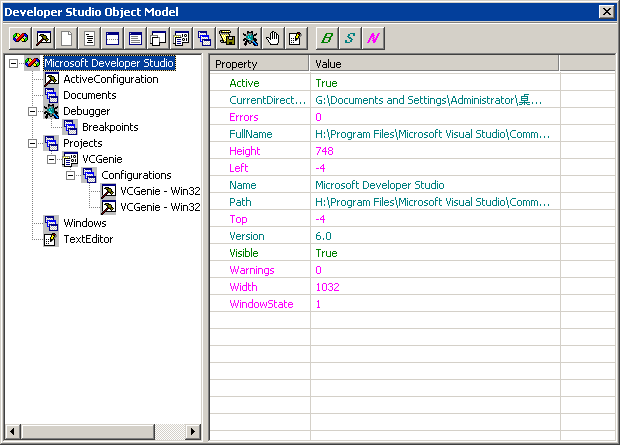Click the ActiveConfiguration hammer icon in tree
The height and width of the screenshot is (445, 620).
point(51,79)
